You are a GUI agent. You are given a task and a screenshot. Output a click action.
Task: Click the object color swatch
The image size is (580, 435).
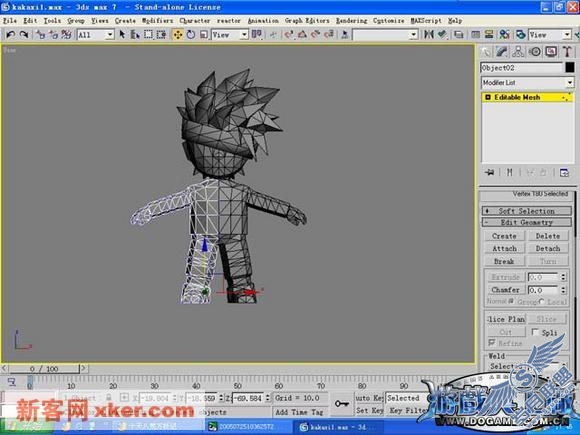[570, 67]
